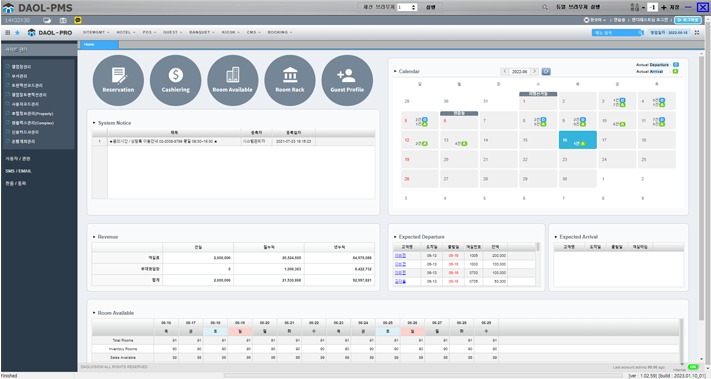
Task: Open the Room Available shortcut circle
Action: pos(233,81)
